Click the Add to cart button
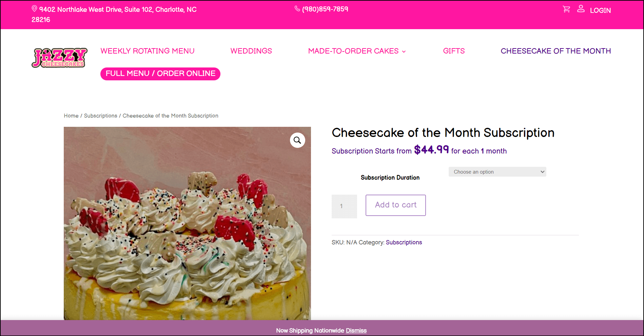 coord(395,205)
